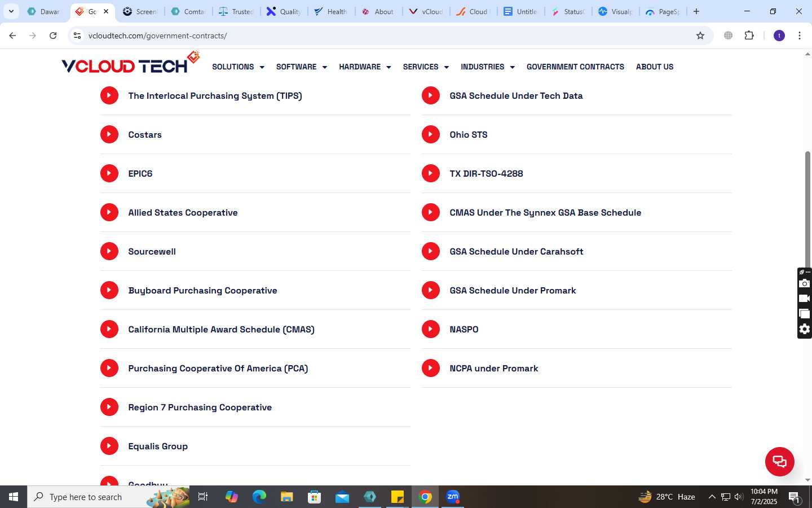Screen dimensions: 812x508
Task: Open Zoom from the taskbar
Action: coord(453,497)
